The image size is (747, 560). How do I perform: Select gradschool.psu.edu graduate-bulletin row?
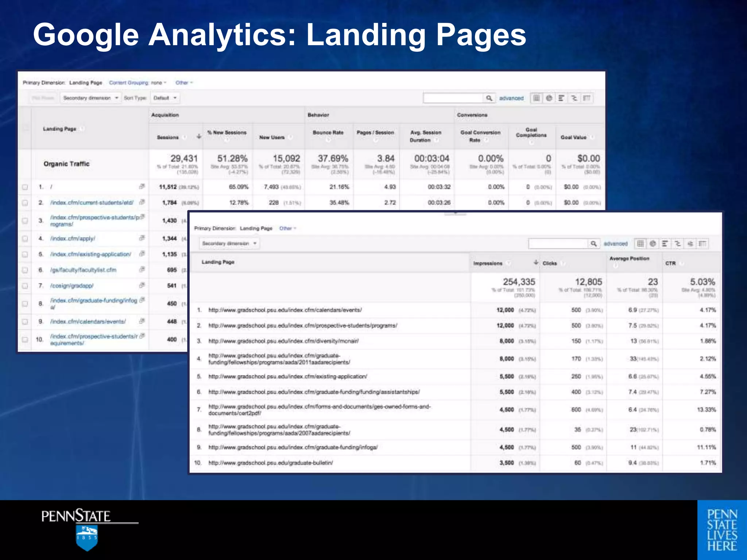(455, 463)
